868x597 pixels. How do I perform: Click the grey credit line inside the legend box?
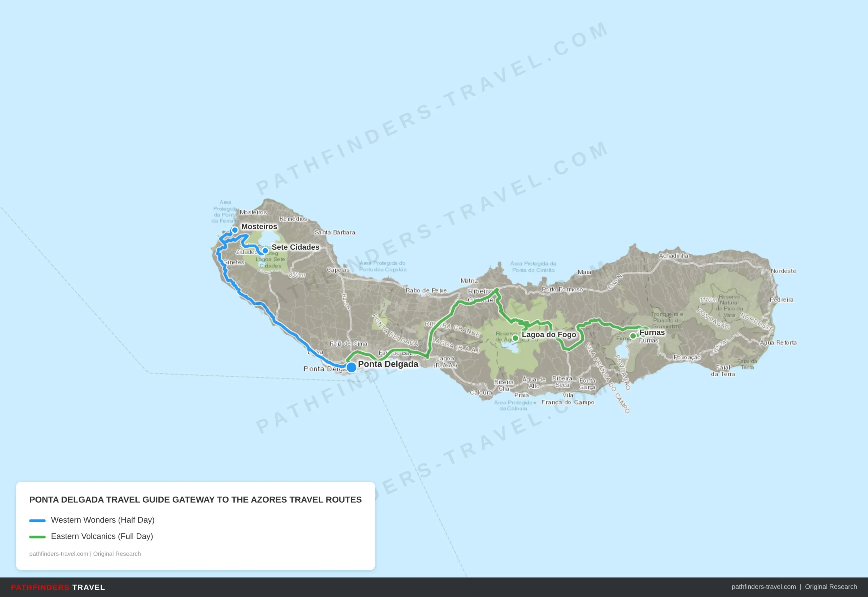coord(85,554)
